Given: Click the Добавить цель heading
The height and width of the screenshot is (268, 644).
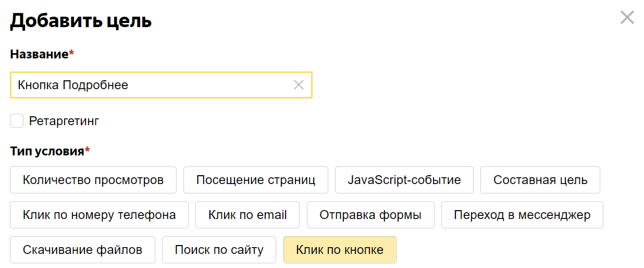Looking at the screenshot, I should click(x=81, y=21).
